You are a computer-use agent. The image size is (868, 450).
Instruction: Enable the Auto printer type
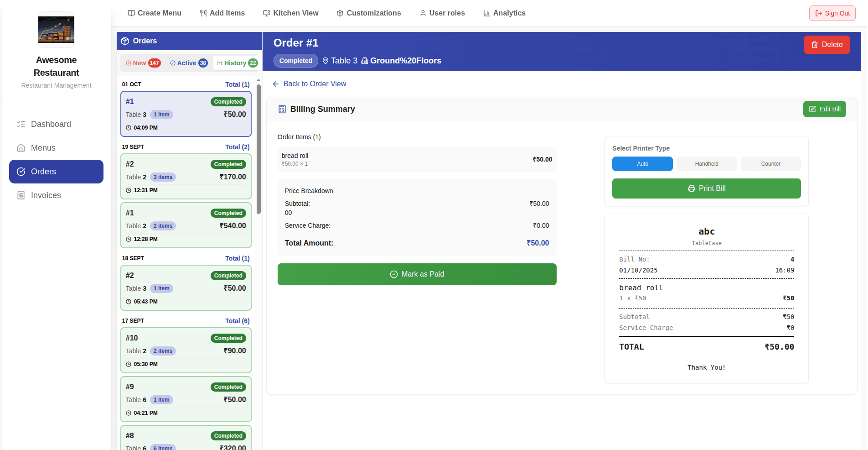(642, 164)
